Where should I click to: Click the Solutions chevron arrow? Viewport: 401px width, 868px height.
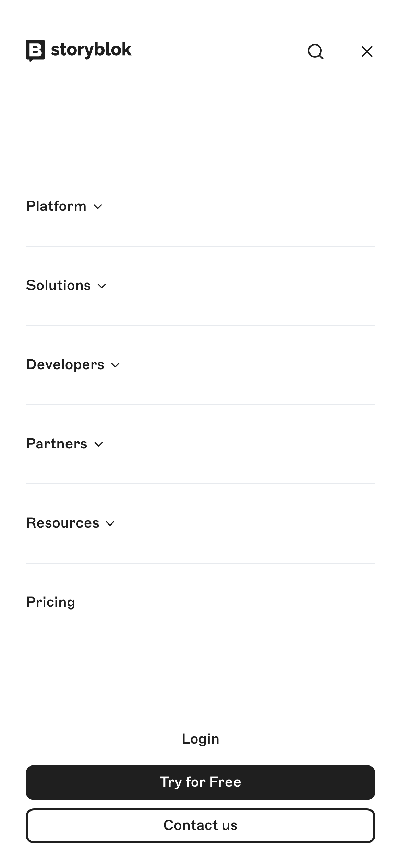(x=102, y=286)
